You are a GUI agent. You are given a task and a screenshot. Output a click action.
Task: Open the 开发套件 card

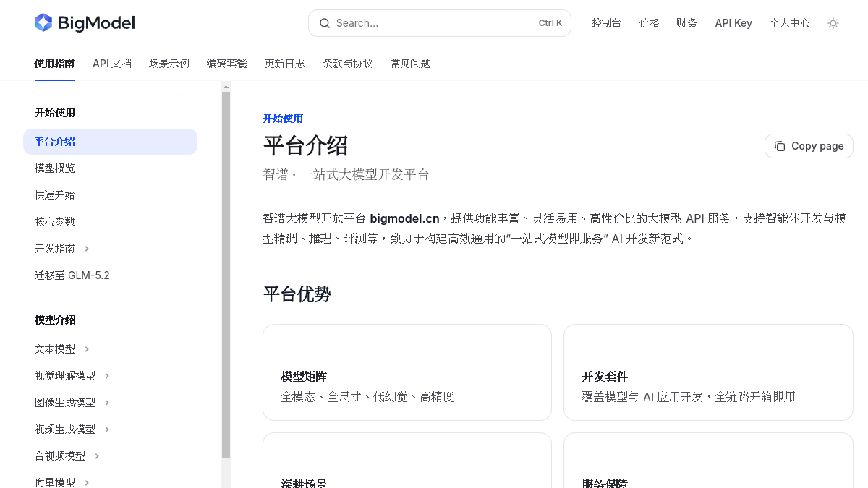[x=708, y=372]
